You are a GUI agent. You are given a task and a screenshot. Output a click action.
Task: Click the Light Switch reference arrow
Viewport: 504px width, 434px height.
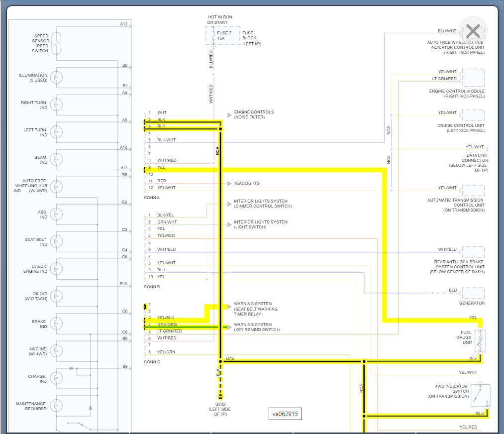click(x=229, y=224)
